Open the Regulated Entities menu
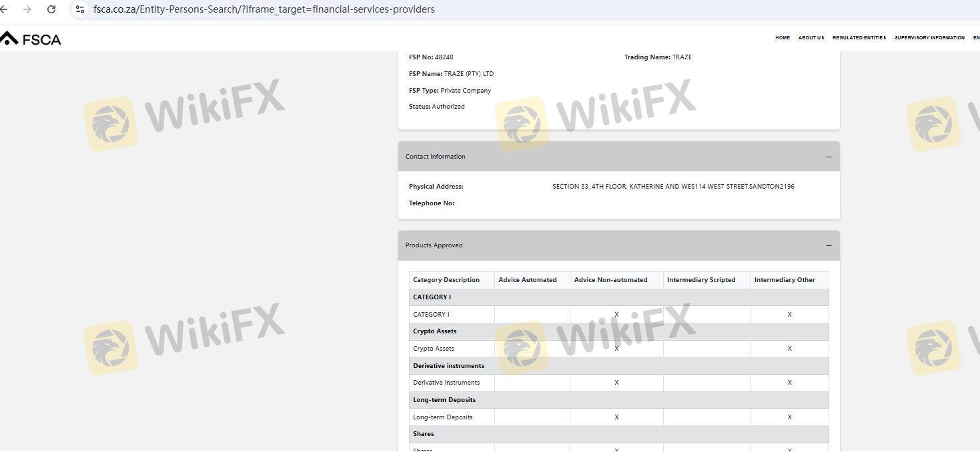The width and height of the screenshot is (980, 452). point(859,38)
